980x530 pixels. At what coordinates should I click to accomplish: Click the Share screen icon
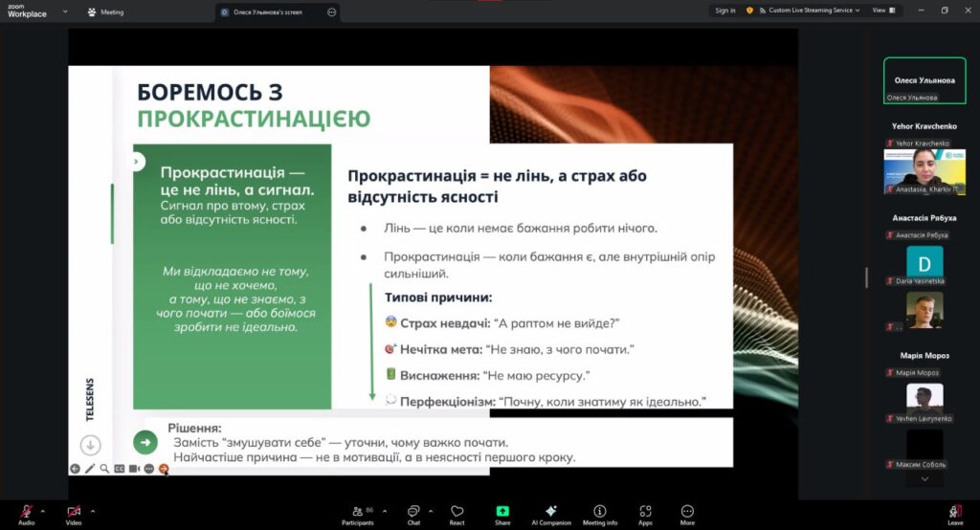[x=502, y=513]
